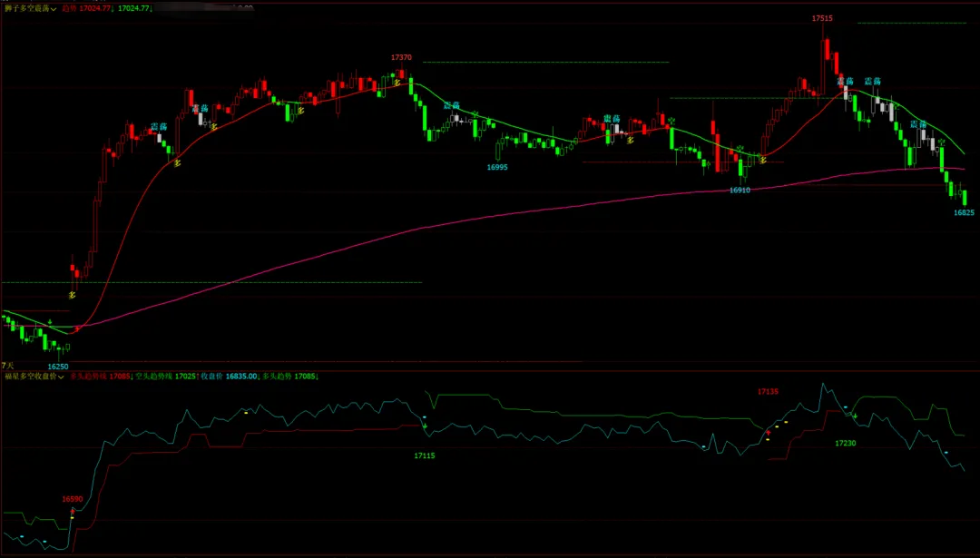Viewport: 980px width, 558px height.
Task: Click the red 16590 label in lower panel
Action: [x=72, y=499]
